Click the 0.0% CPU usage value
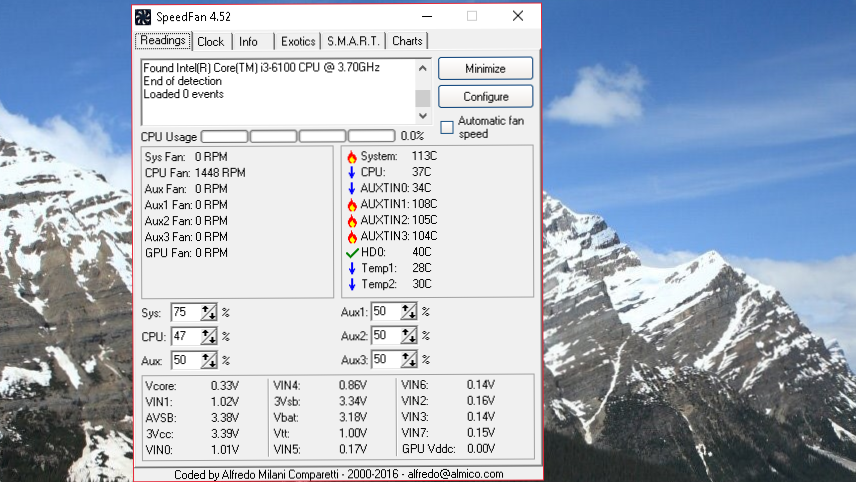The height and width of the screenshot is (482, 856). click(412, 136)
